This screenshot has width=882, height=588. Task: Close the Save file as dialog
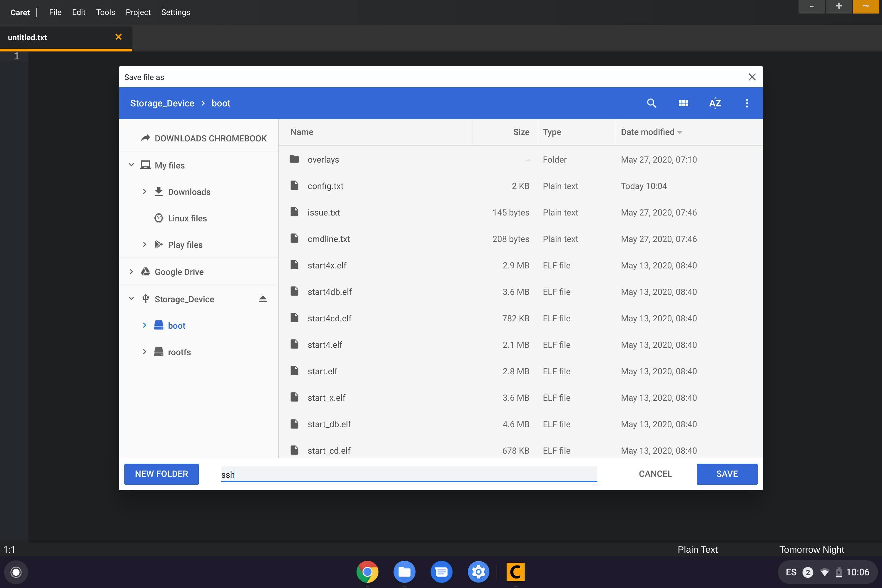[x=752, y=77]
